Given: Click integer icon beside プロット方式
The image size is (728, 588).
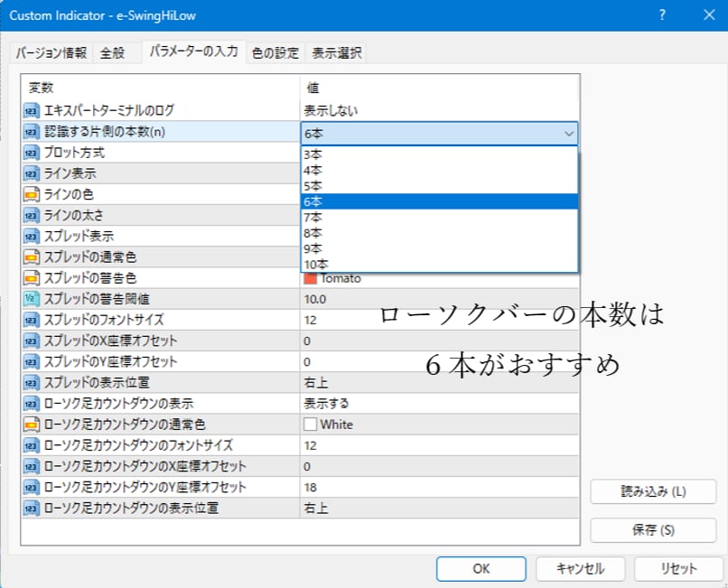Looking at the screenshot, I should (x=31, y=153).
